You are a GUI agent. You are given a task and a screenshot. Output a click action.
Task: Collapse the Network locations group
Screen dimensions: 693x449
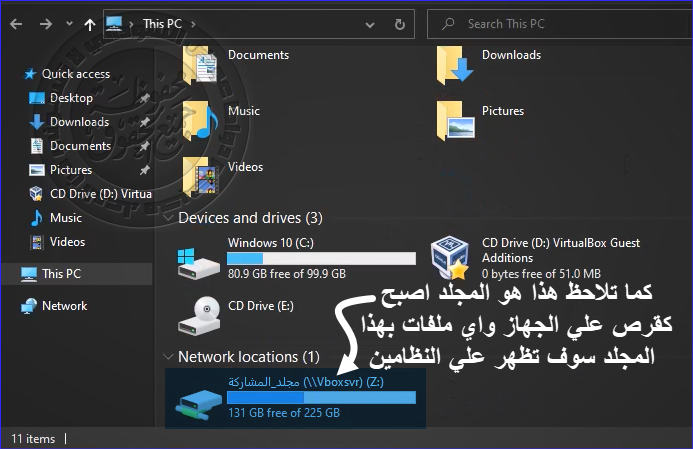coord(166,357)
